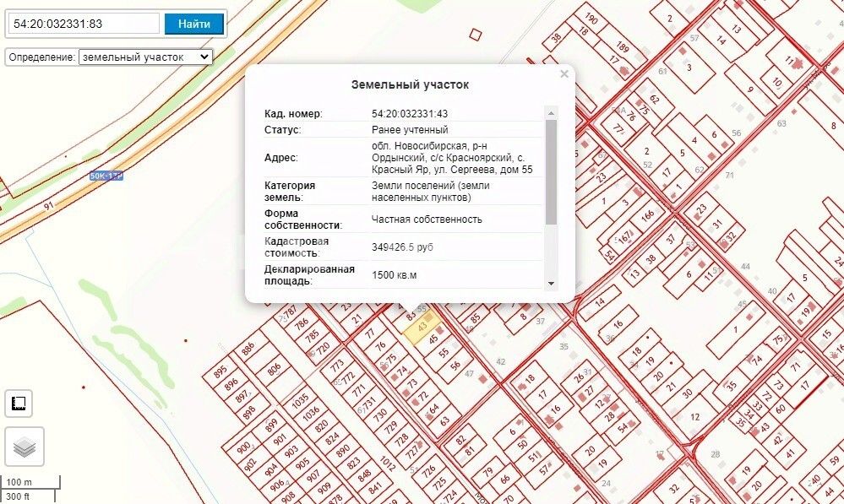This screenshot has width=844, height=504.
Task: Select map parcel number 189
Action: pos(623,46)
